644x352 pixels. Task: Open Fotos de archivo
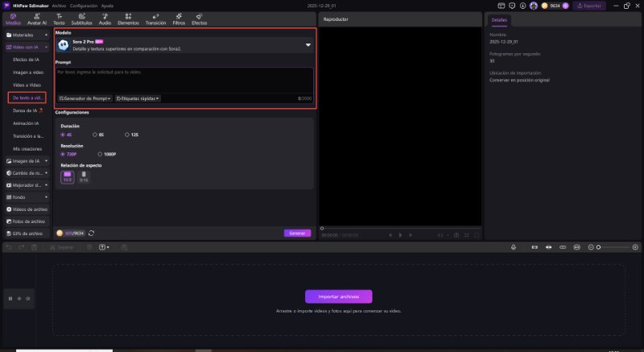pyautogui.click(x=27, y=222)
